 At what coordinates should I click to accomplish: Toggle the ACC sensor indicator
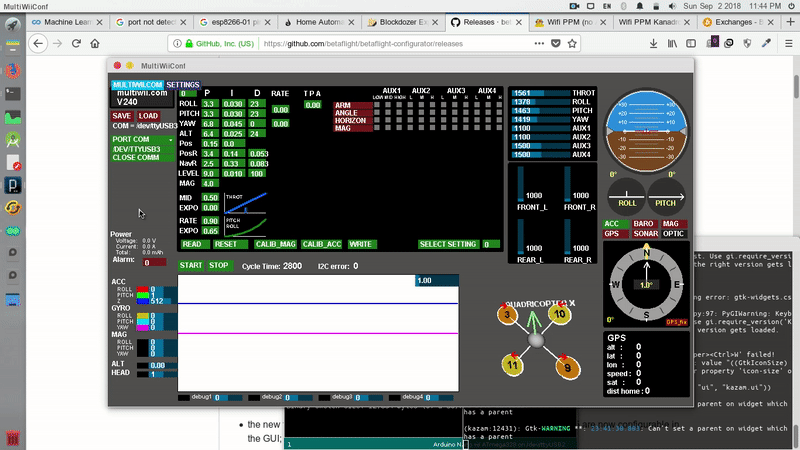coord(615,223)
